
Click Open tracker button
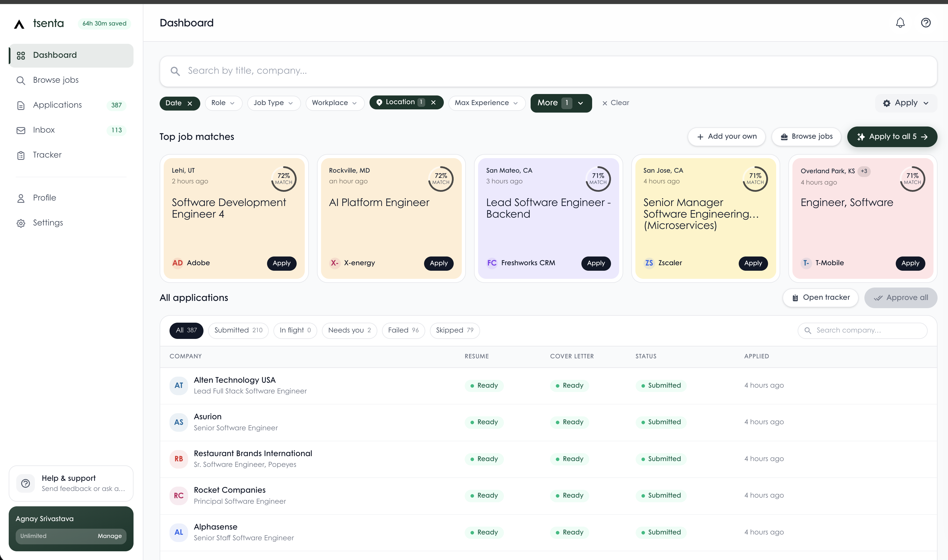point(821,298)
